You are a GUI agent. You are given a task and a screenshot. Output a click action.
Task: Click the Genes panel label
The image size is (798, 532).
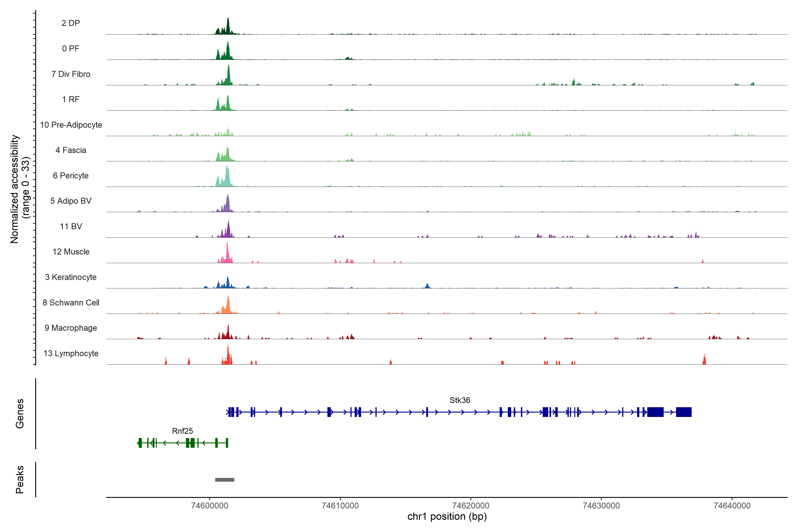pyautogui.click(x=20, y=414)
